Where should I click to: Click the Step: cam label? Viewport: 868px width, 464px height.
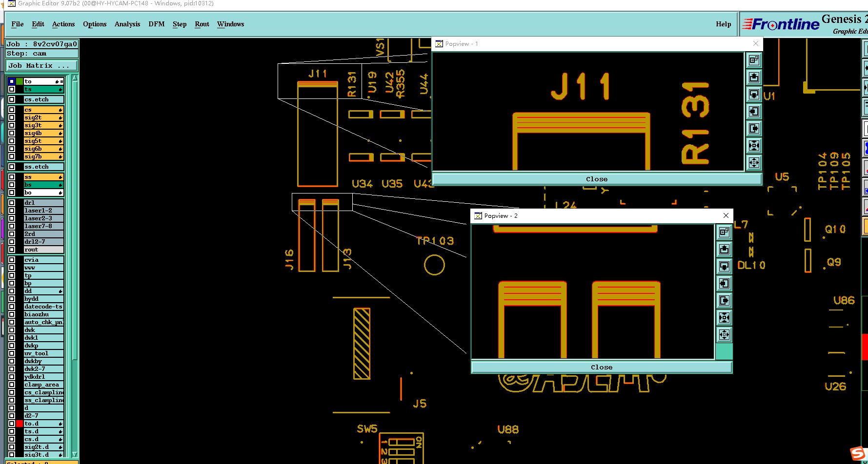[x=42, y=54]
